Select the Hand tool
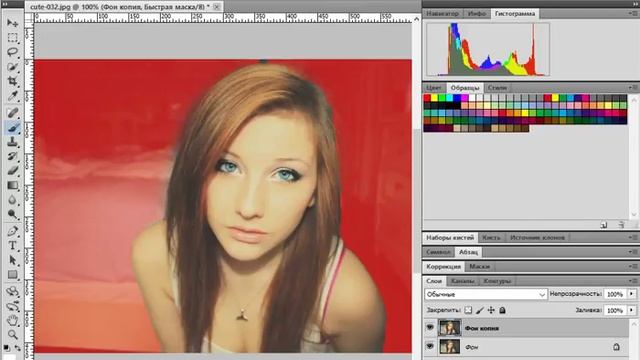The width and height of the screenshot is (640, 360). coord(12,320)
